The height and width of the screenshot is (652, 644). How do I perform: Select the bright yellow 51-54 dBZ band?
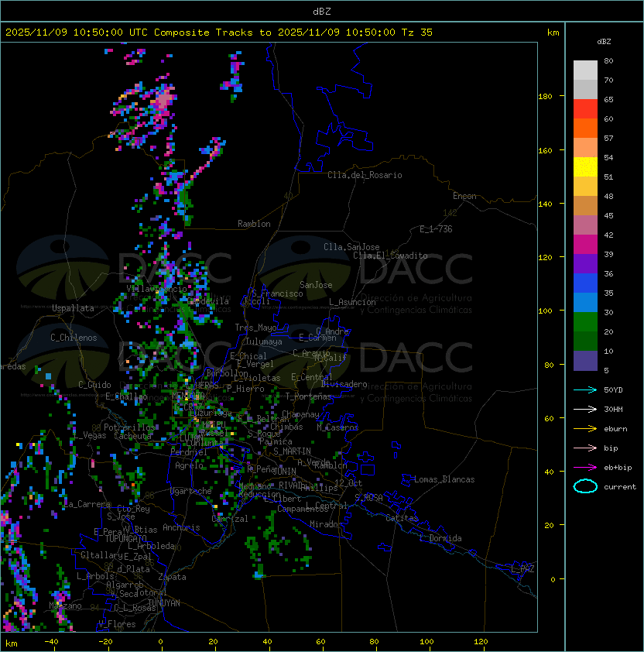point(585,167)
